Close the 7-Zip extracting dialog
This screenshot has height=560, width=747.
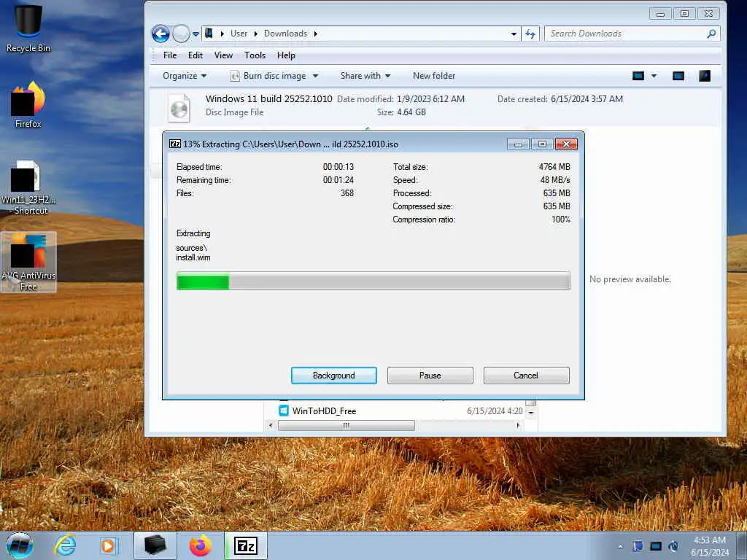click(566, 144)
